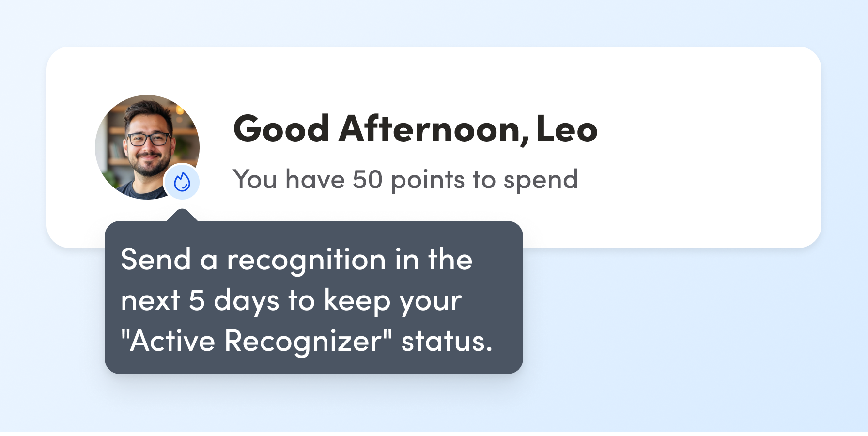The width and height of the screenshot is (868, 436).
Task: Click the number "50" in points text
Action: [367, 179]
